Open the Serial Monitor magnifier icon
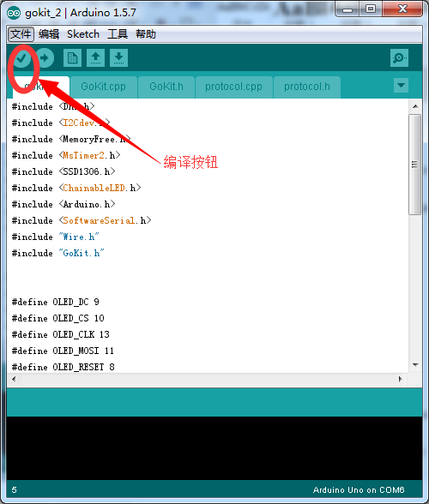Screen dimensions: 429x504 (399, 58)
